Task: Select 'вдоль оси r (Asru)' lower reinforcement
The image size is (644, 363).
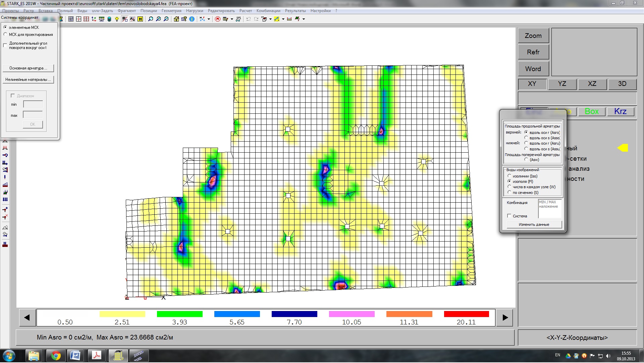Action: tap(526, 143)
